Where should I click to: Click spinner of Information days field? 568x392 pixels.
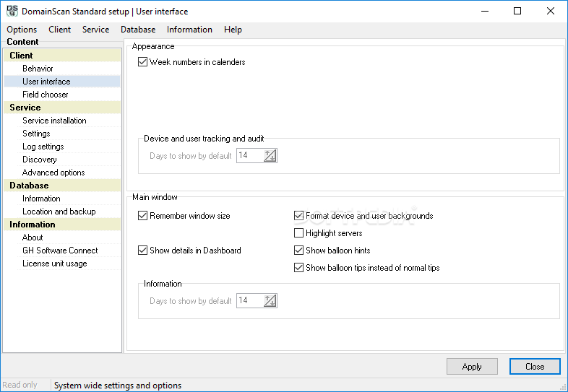tap(270, 301)
